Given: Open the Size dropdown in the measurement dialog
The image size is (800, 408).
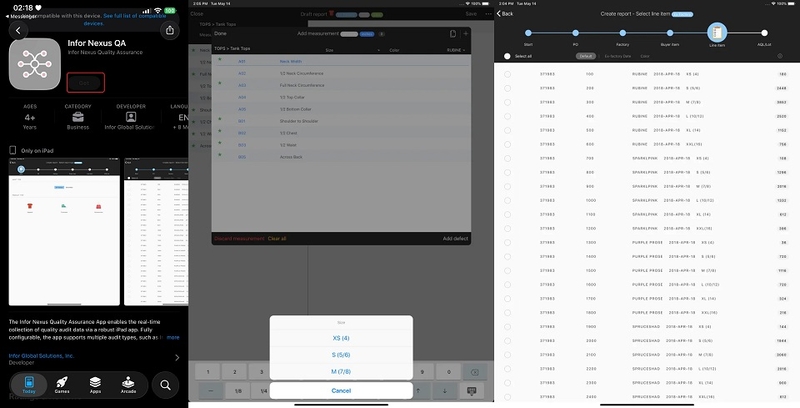Looking at the screenshot, I should point(353,50).
